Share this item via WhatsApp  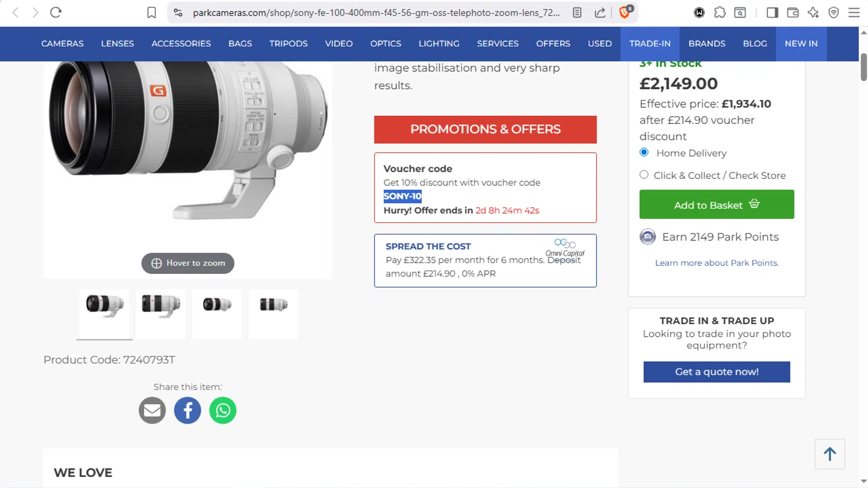tap(223, 410)
